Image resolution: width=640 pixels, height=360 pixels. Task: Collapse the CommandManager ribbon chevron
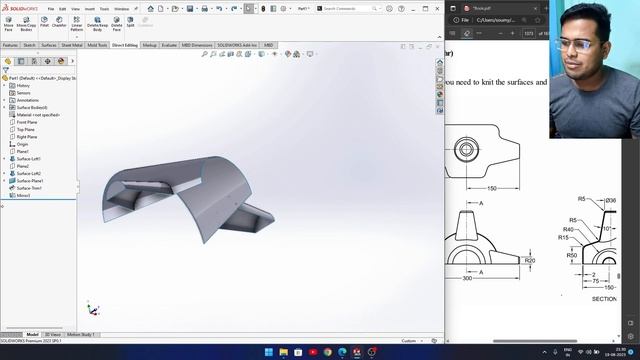click(x=440, y=37)
